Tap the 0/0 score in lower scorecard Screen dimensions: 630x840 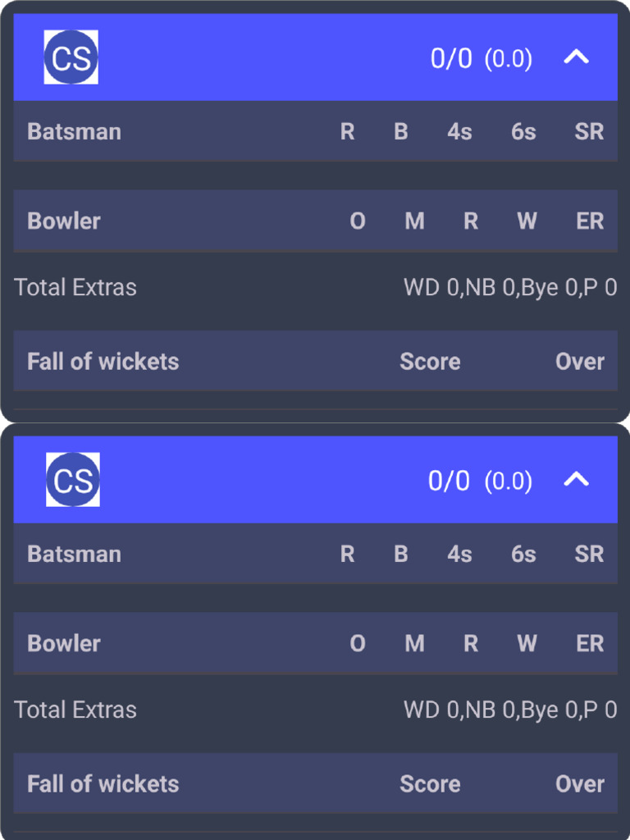click(x=450, y=482)
